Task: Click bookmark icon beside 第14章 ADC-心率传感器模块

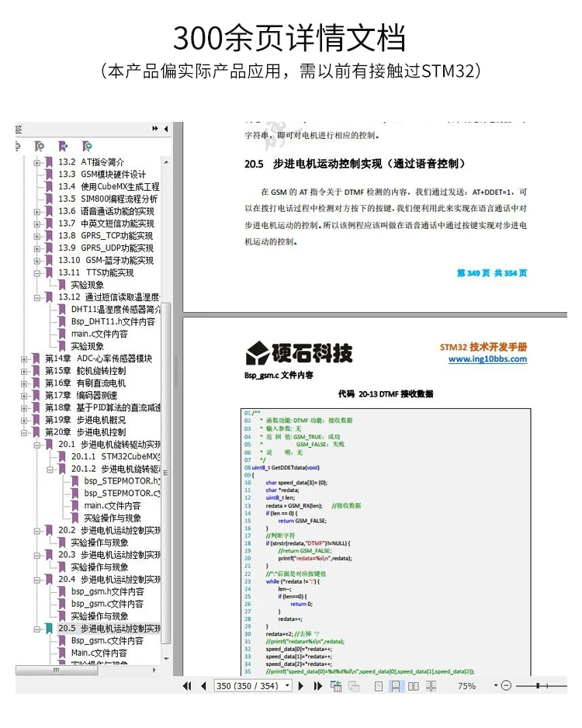Action: (x=36, y=359)
